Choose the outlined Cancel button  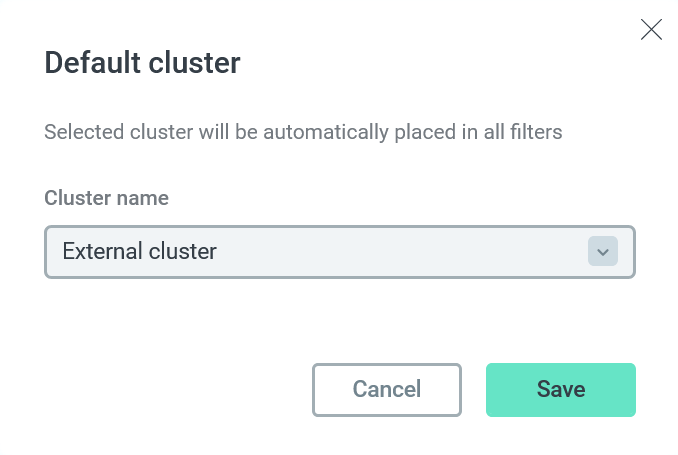[387, 389]
